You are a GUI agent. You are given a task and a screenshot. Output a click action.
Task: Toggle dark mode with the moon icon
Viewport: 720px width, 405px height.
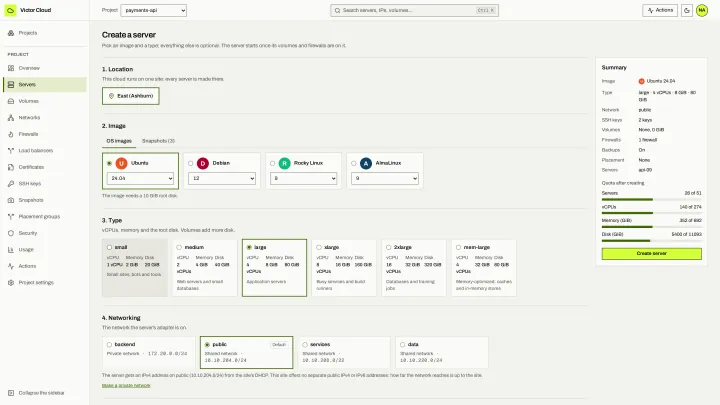click(687, 10)
